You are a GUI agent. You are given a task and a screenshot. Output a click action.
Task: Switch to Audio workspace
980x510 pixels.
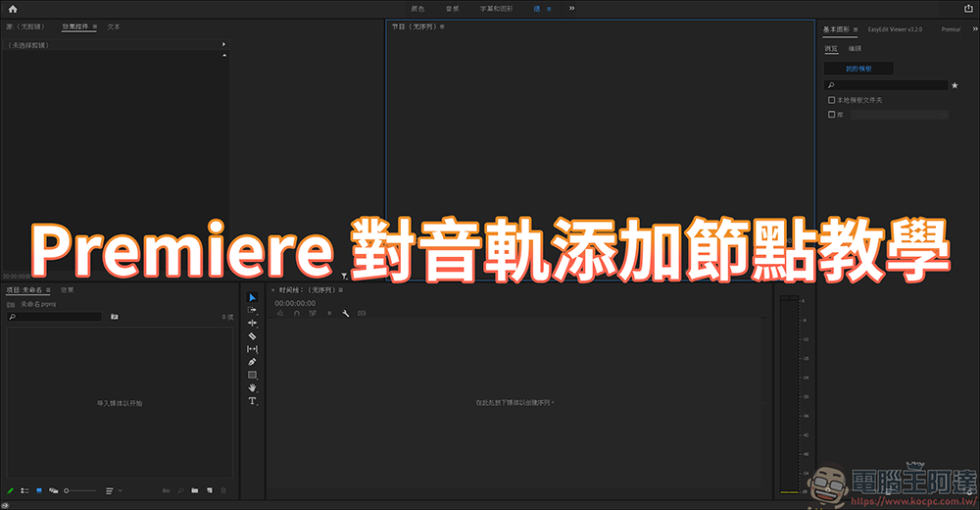(453, 9)
